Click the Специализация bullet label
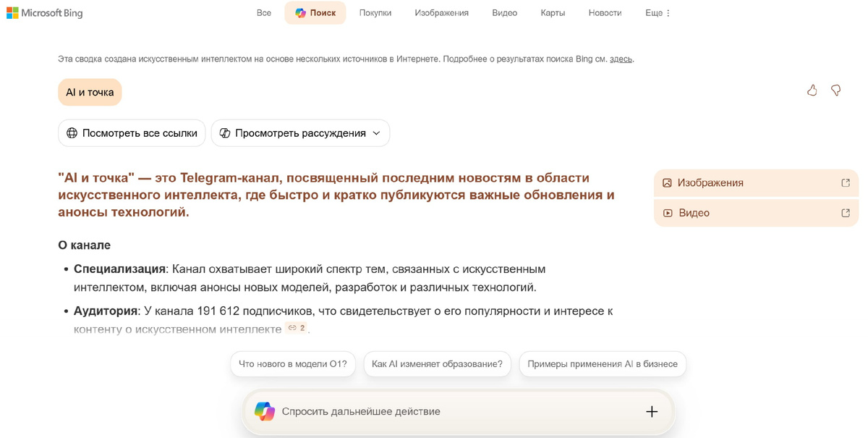Image resolution: width=868 pixels, height=438 pixels. coord(119,269)
